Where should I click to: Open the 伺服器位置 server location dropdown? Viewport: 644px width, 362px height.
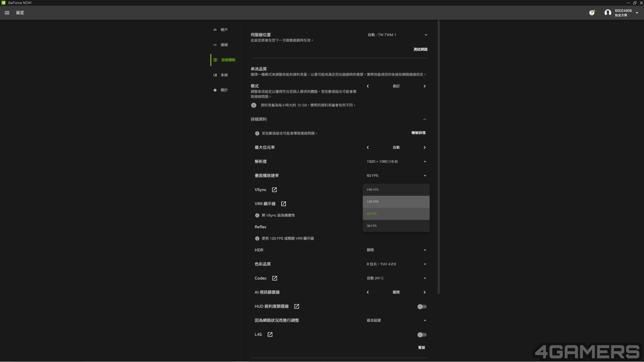397,35
